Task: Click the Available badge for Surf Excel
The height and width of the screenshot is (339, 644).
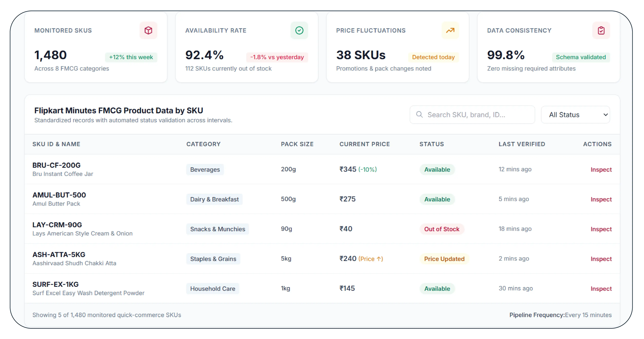Action: pyautogui.click(x=437, y=288)
